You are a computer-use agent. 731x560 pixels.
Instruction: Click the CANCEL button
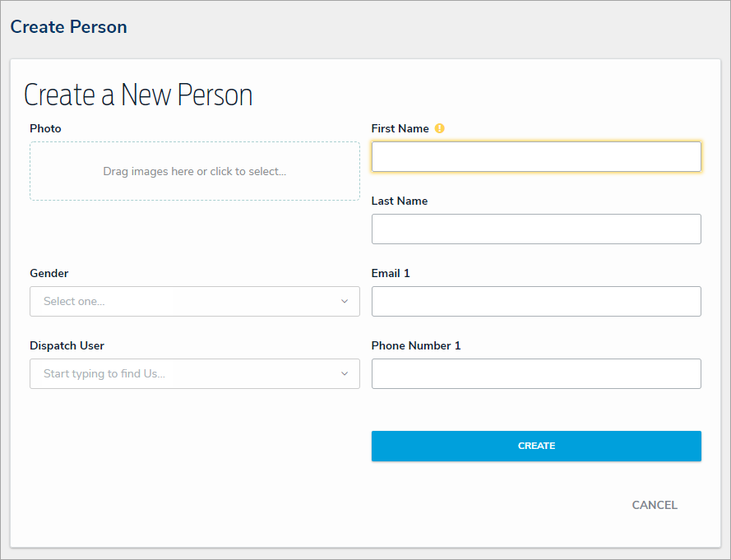click(x=655, y=505)
